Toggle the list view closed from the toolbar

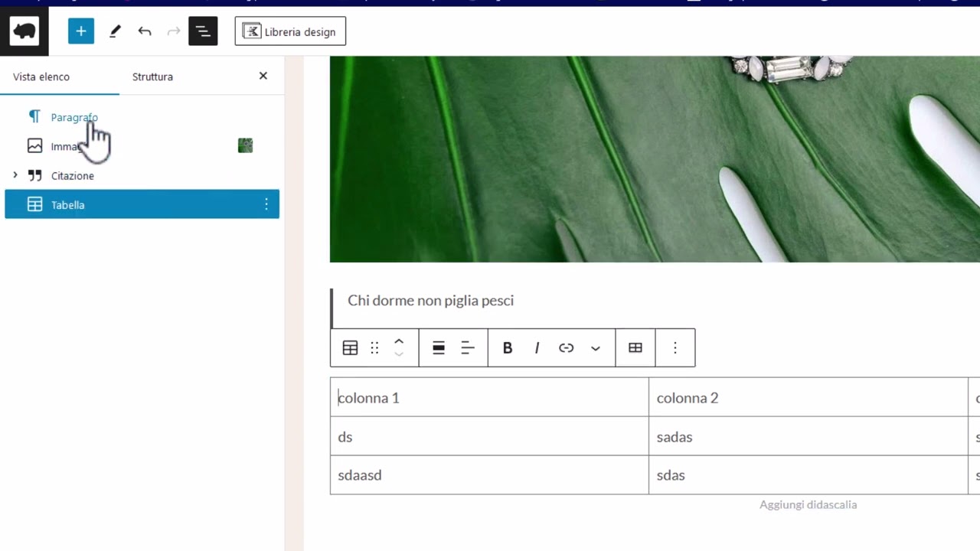pos(203,31)
